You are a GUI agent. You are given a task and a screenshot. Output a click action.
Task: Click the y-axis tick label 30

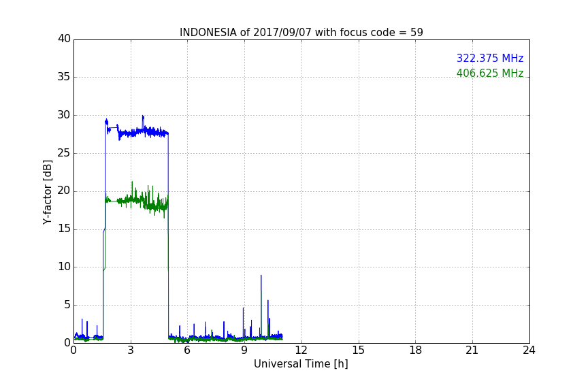64,115
